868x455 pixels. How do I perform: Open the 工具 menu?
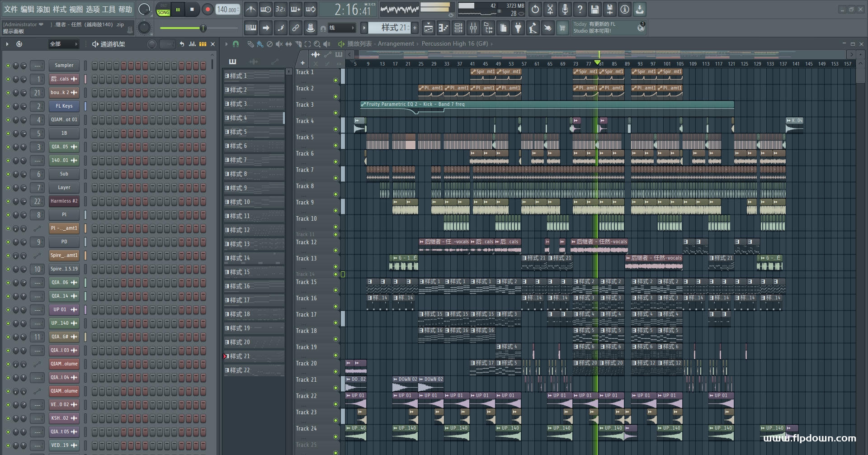[108, 9]
